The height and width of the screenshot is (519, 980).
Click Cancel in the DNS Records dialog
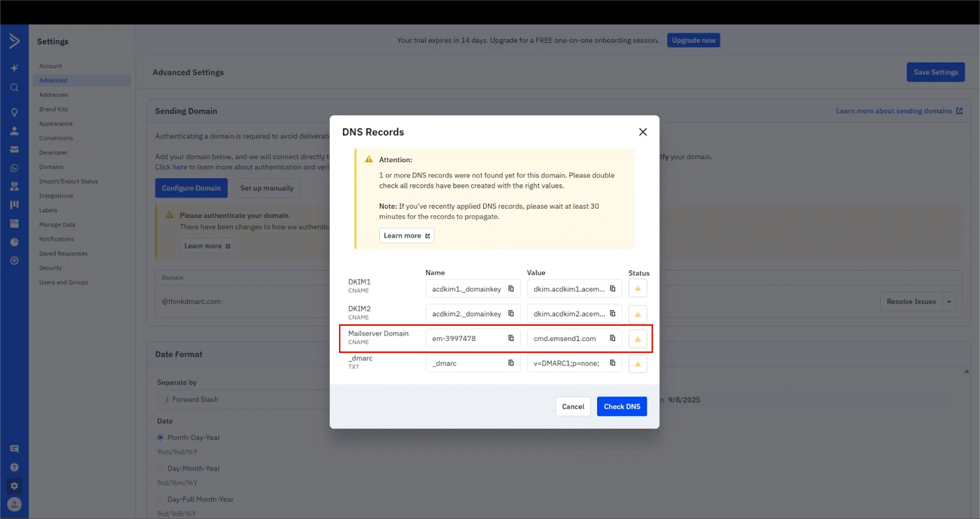point(573,406)
